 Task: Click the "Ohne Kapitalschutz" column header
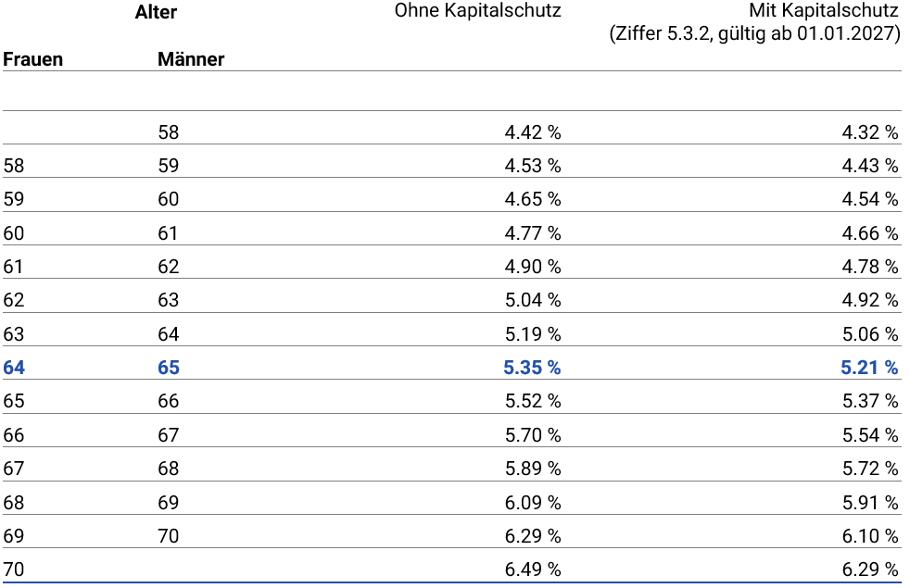478,11
